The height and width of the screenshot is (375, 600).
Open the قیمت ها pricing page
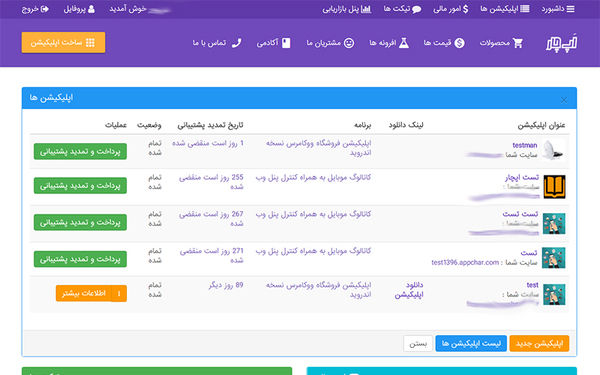click(x=444, y=43)
